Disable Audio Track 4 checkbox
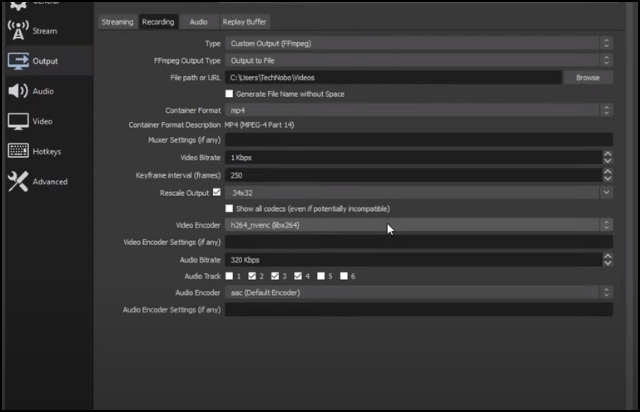The width and height of the screenshot is (640, 412). click(298, 276)
